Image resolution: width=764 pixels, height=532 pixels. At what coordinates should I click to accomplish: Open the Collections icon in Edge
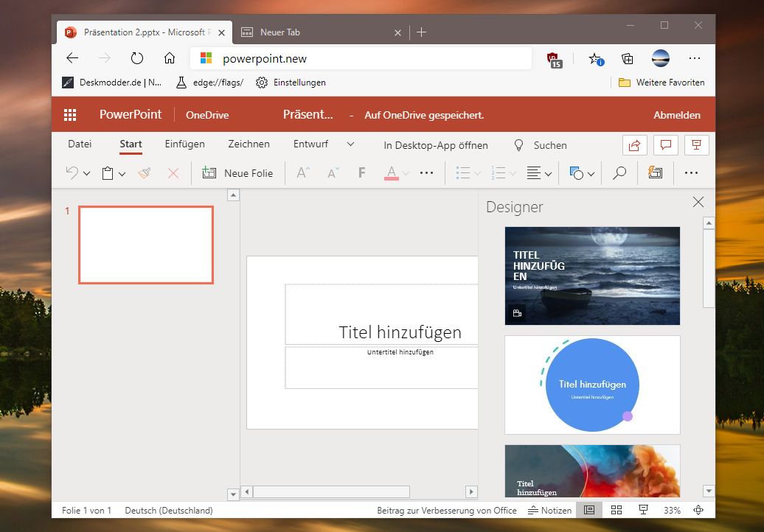628,59
